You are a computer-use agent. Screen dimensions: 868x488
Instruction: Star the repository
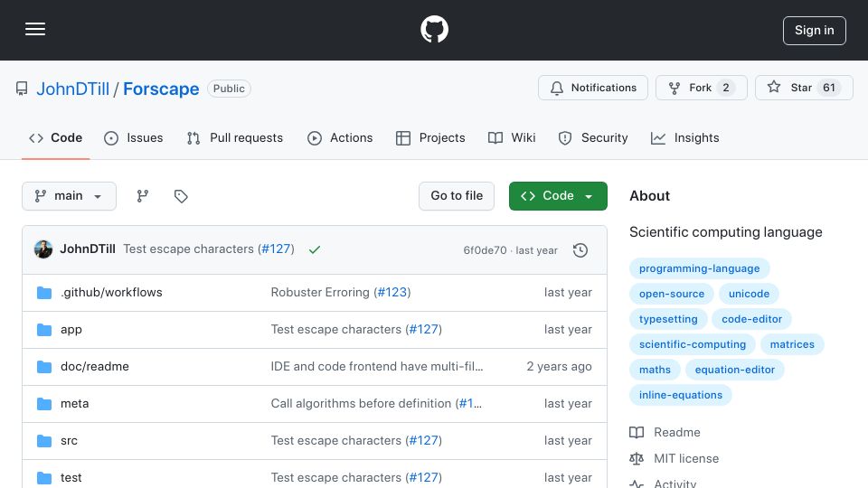click(804, 88)
